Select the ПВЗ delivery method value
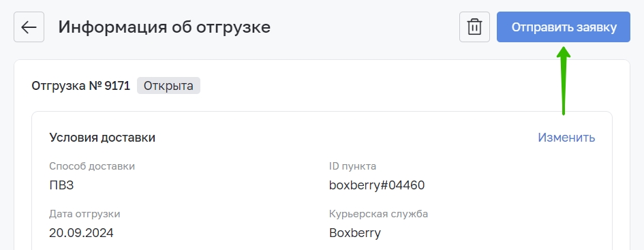Image resolution: width=644 pixels, height=250 pixels. click(61, 185)
